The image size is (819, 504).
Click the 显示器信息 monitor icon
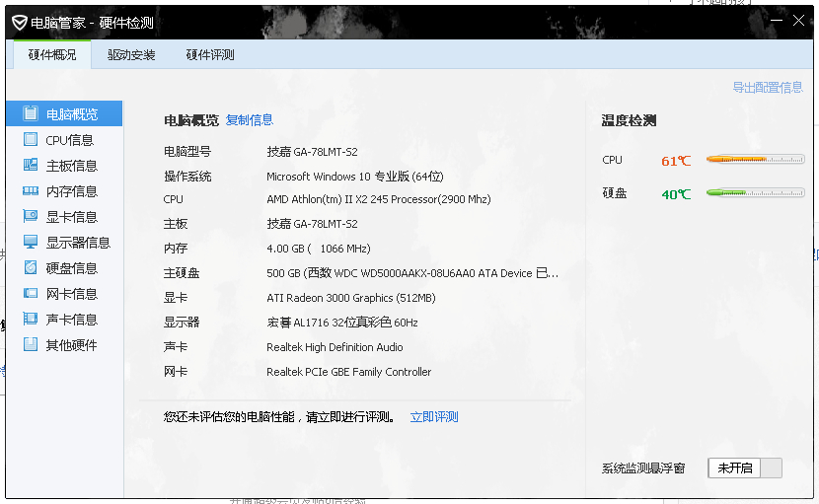coord(31,242)
